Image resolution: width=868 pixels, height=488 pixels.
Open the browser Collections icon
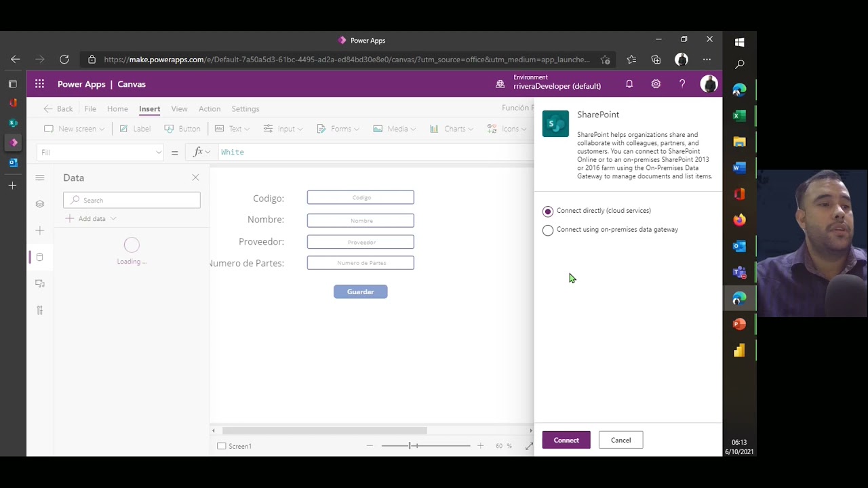coord(656,60)
